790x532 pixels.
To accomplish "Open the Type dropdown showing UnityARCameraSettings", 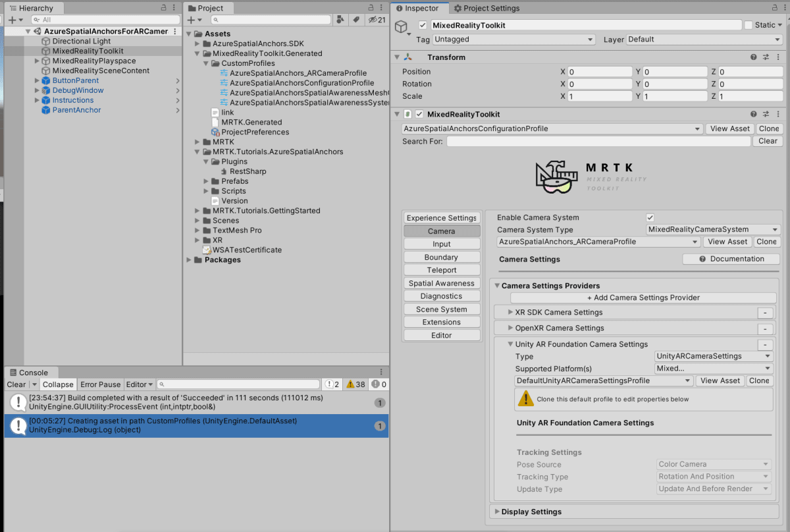I will click(714, 356).
